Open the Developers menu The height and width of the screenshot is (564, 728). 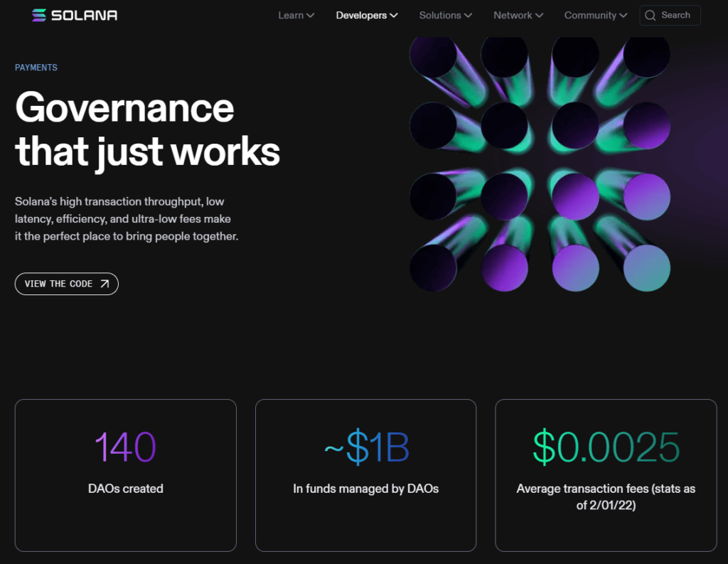[367, 16]
